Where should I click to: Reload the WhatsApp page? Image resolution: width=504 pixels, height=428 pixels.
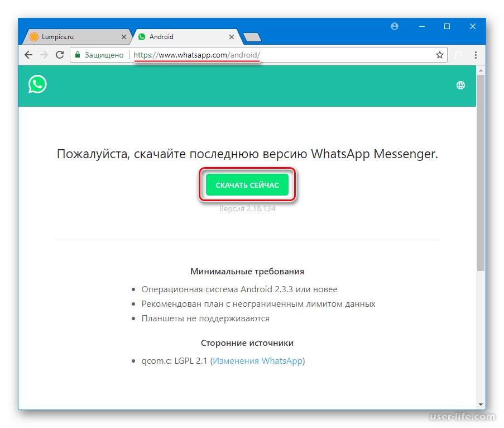[60, 55]
